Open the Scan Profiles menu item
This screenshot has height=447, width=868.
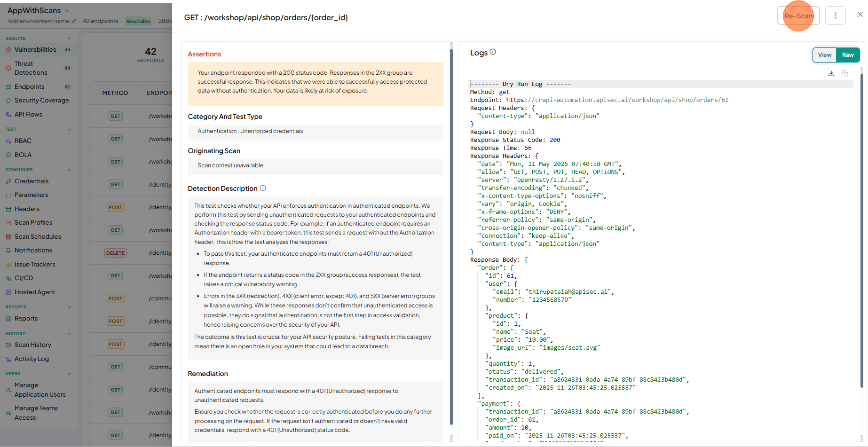pos(33,222)
